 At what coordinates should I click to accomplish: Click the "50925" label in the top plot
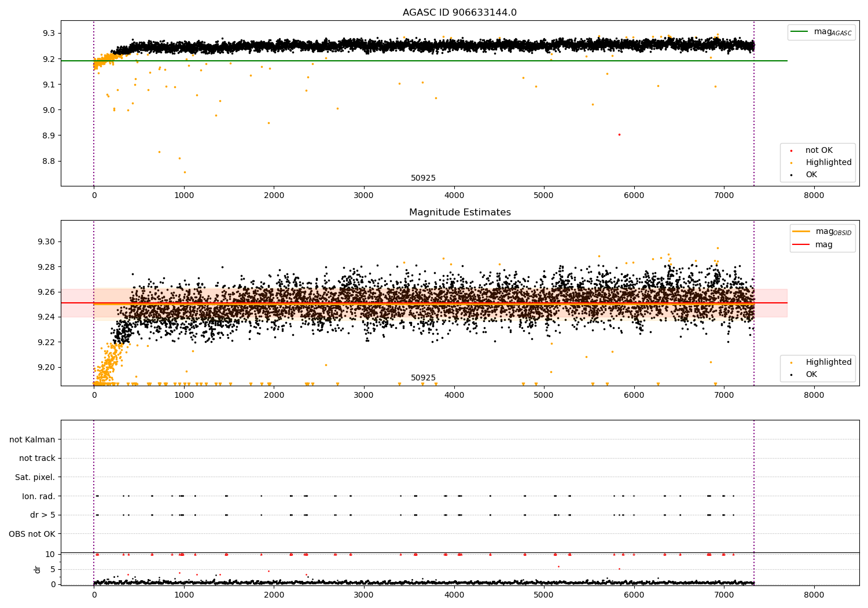coord(423,178)
